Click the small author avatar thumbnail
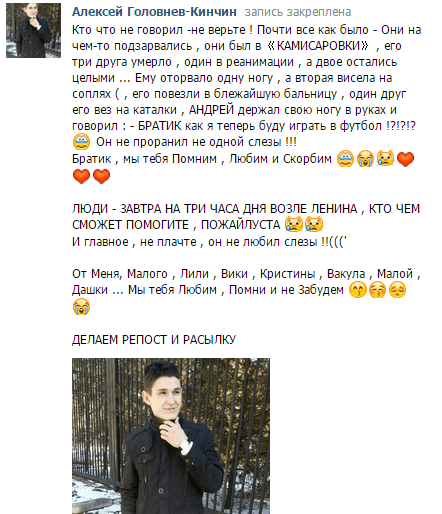The height and width of the screenshot is (514, 442). [33, 30]
